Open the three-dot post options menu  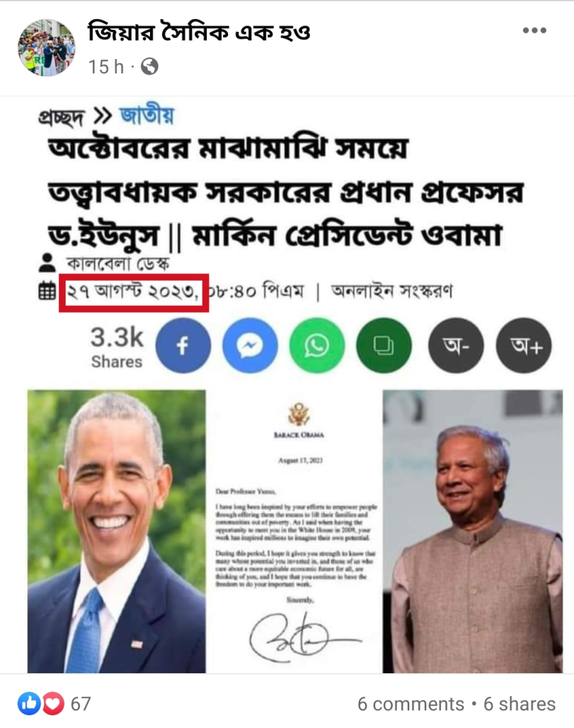(x=534, y=31)
